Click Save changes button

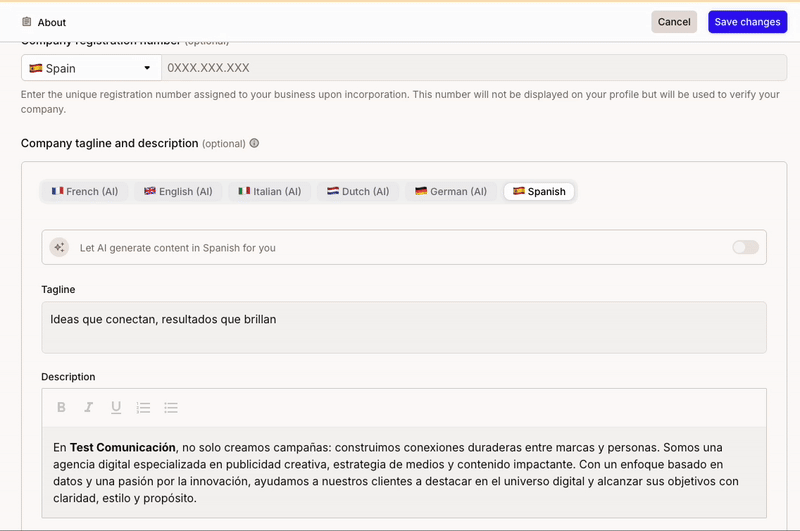[747, 22]
